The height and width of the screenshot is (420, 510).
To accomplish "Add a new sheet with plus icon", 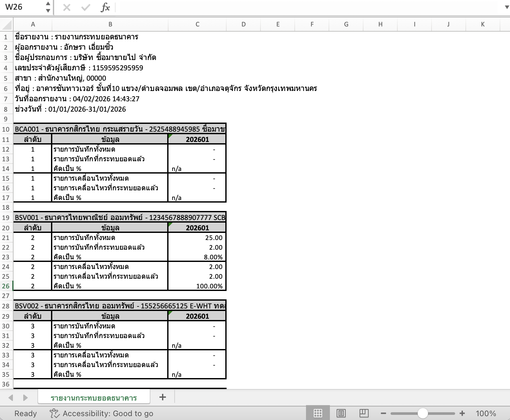I will 163,397.
